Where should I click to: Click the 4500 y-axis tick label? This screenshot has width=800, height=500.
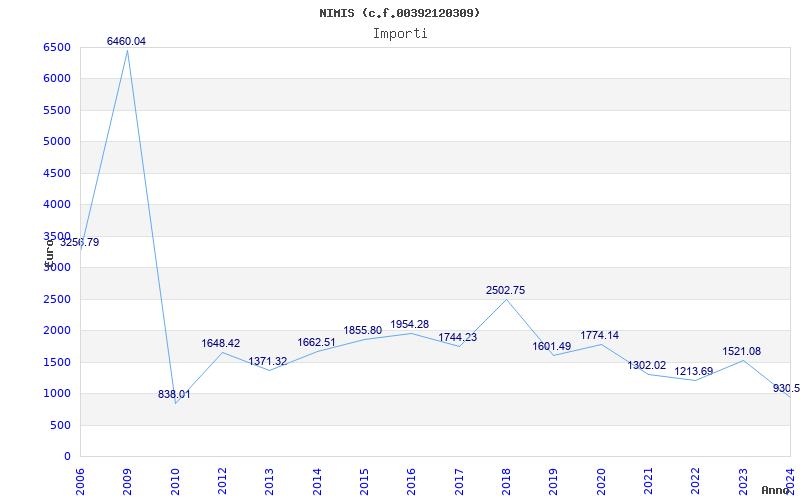tap(56, 173)
